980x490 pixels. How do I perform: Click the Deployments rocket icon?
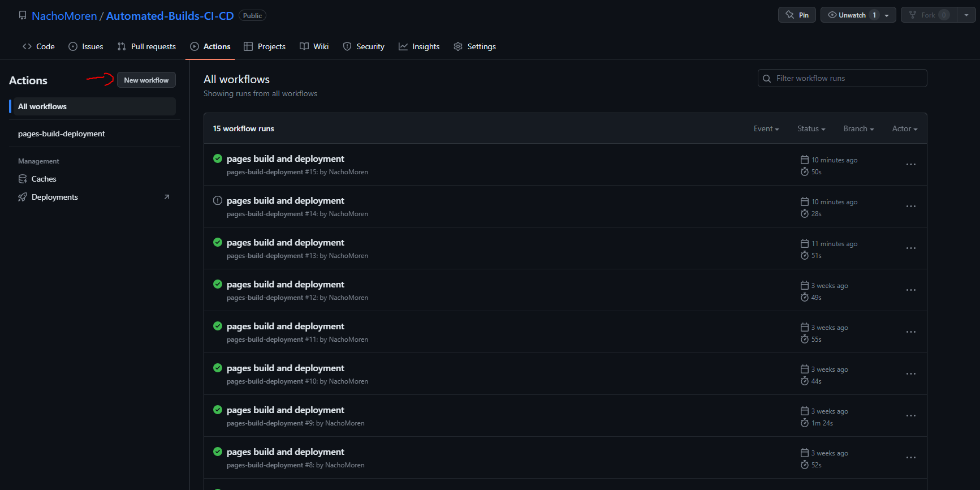23,197
